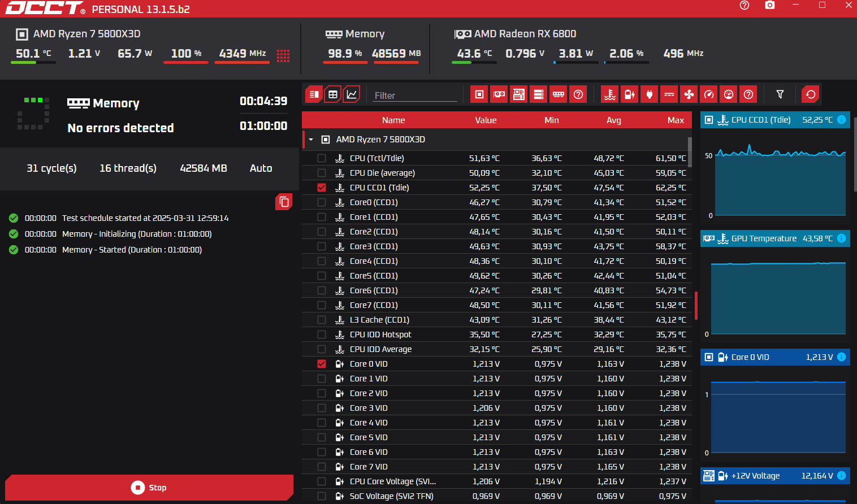
Task: Open info for GPU Temperature graph
Action: (841, 238)
